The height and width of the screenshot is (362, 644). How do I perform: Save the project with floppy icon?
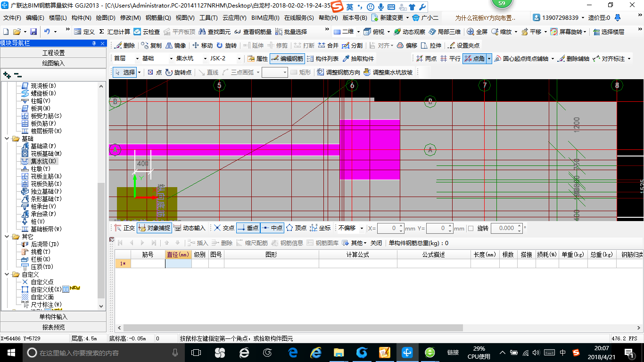(x=33, y=32)
